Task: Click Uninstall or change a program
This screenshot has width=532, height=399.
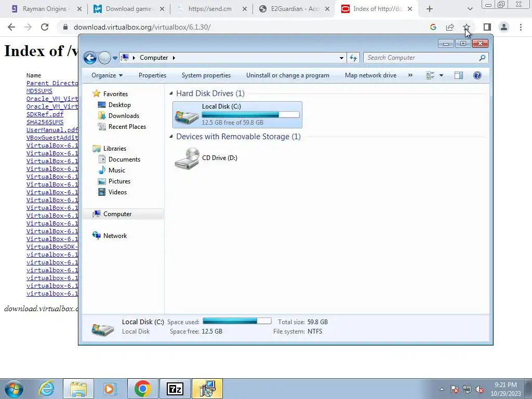Action: pyautogui.click(x=288, y=75)
